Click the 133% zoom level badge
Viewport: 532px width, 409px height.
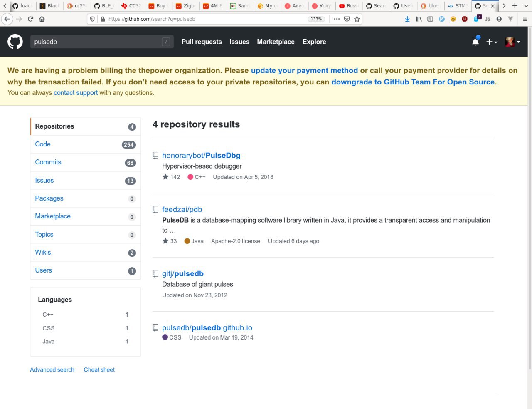point(316,19)
